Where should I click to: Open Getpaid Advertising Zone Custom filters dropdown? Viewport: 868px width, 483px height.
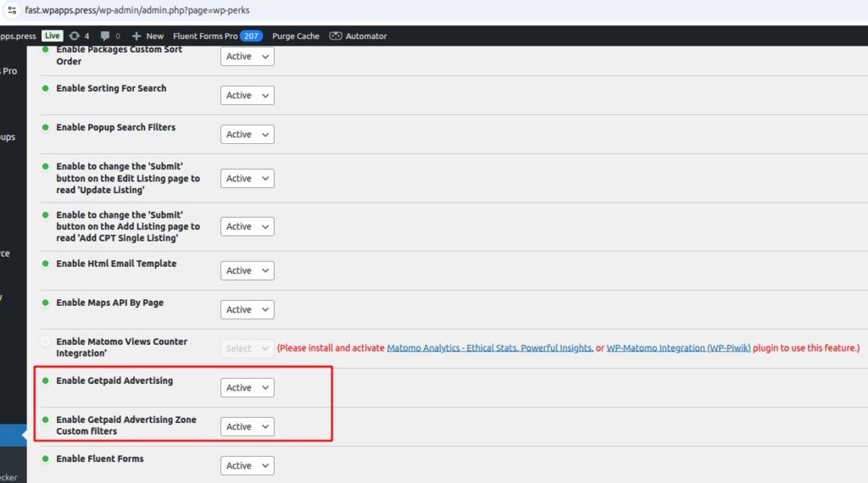coord(247,427)
